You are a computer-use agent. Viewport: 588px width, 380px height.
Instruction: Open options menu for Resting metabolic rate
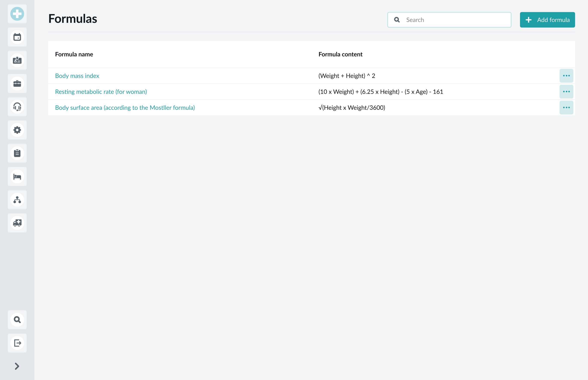(x=566, y=92)
